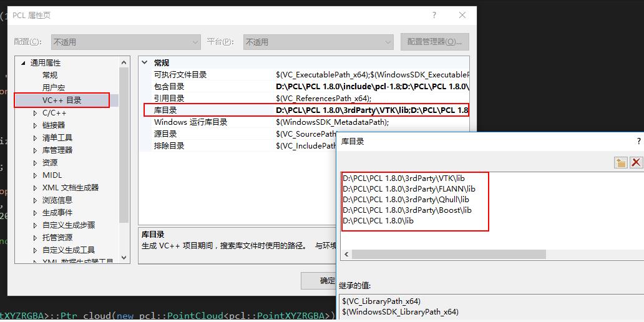The width and height of the screenshot is (644, 322).
Task: Click the help question mark in PCL 属性页
Action: (434, 15)
